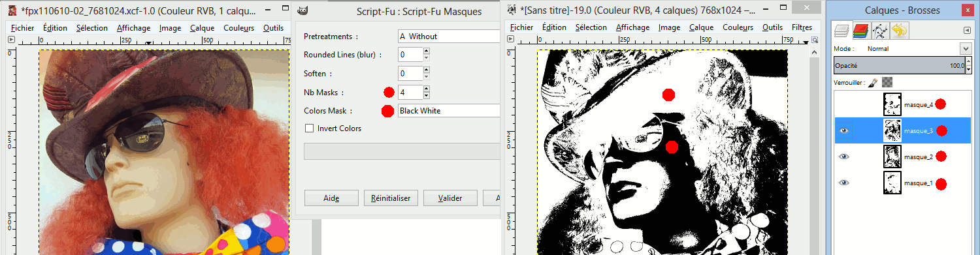Open the Colors Mask dropdown
Viewport: 980px width, 255px height.
(x=449, y=110)
